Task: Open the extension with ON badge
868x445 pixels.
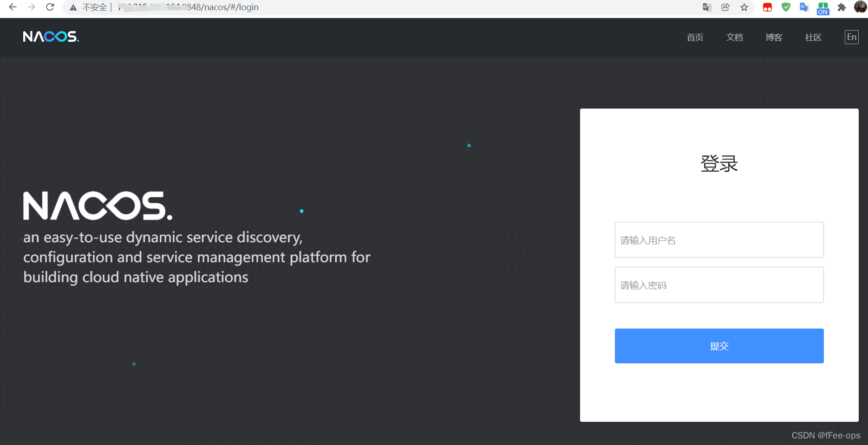Action: tap(822, 8)
